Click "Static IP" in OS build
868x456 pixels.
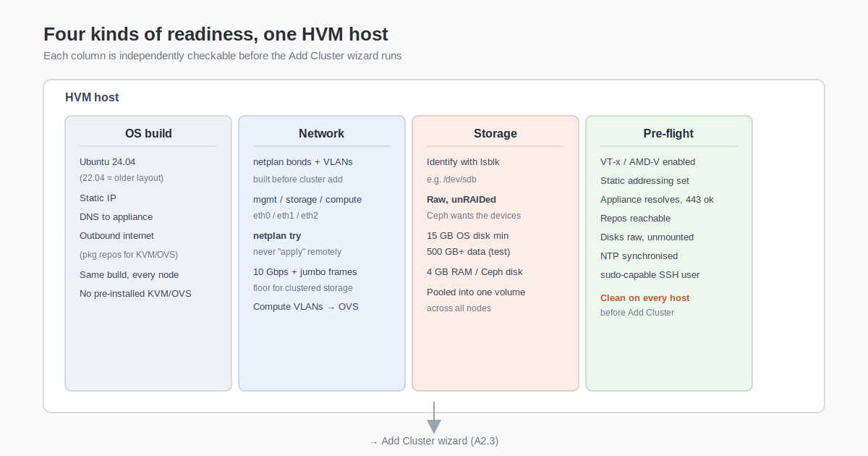coord(98,198)
